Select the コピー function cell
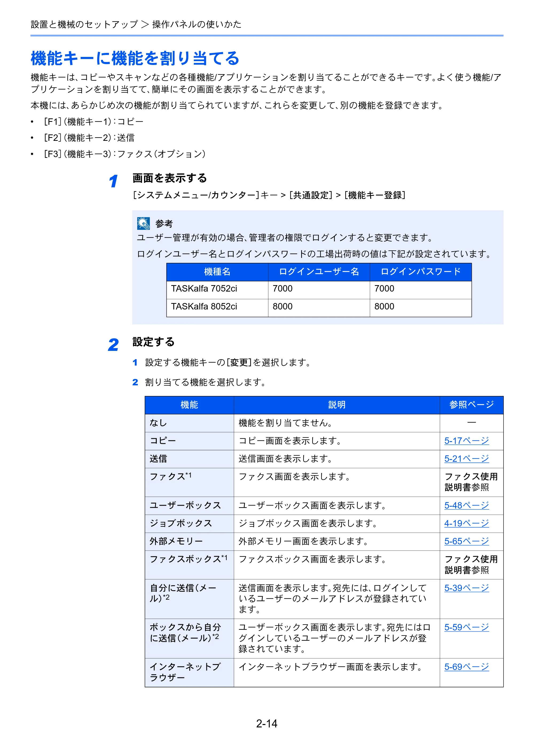Image resolution: width=534 pixels, height=756 pixels. [189, 441]
